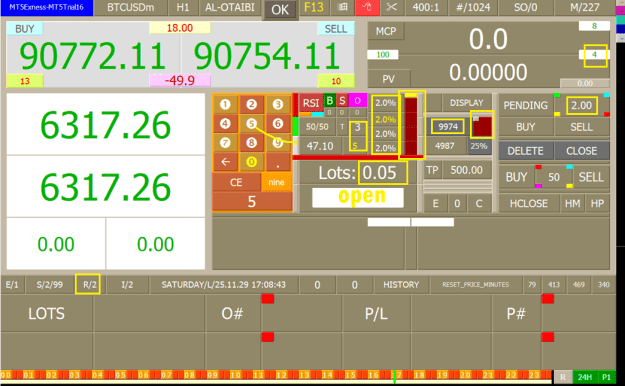The width and height of the screenshot is (625, 386).
Task: Toggle the T button beside 50/50
Action: 342,127
